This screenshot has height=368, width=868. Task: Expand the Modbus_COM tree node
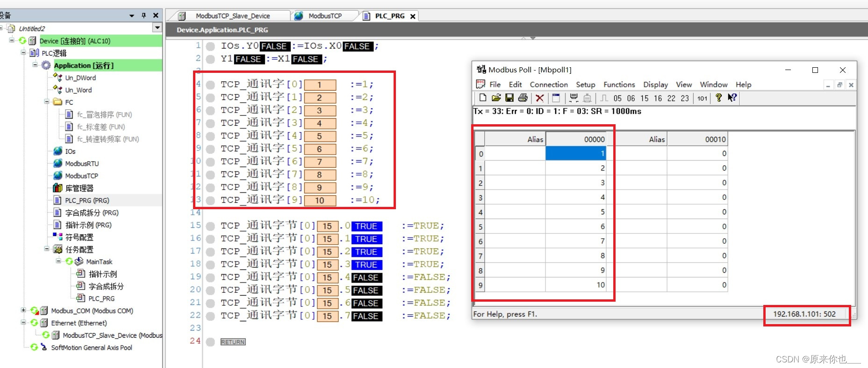pos(23,311)
